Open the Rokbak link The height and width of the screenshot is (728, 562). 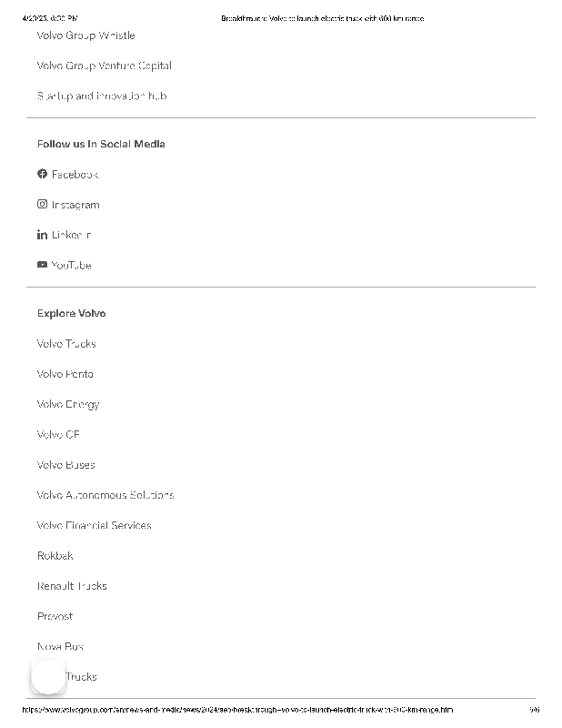point(55,556)
